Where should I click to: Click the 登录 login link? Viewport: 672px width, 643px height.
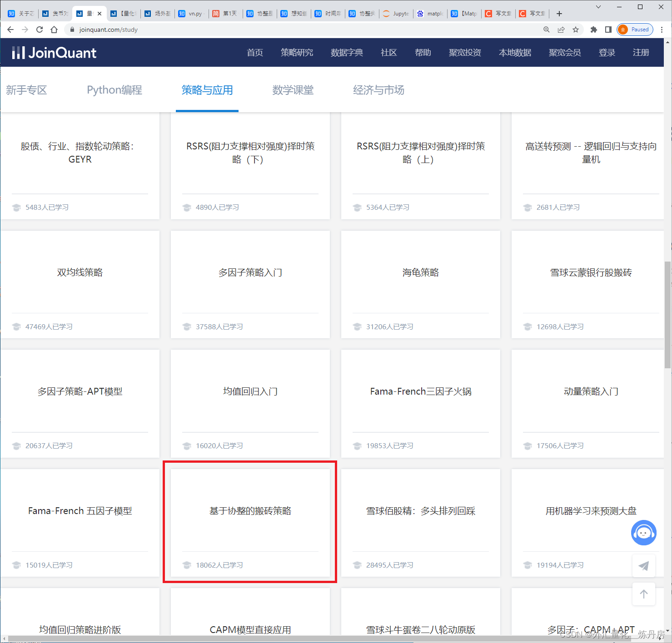(x=607, y=53)
